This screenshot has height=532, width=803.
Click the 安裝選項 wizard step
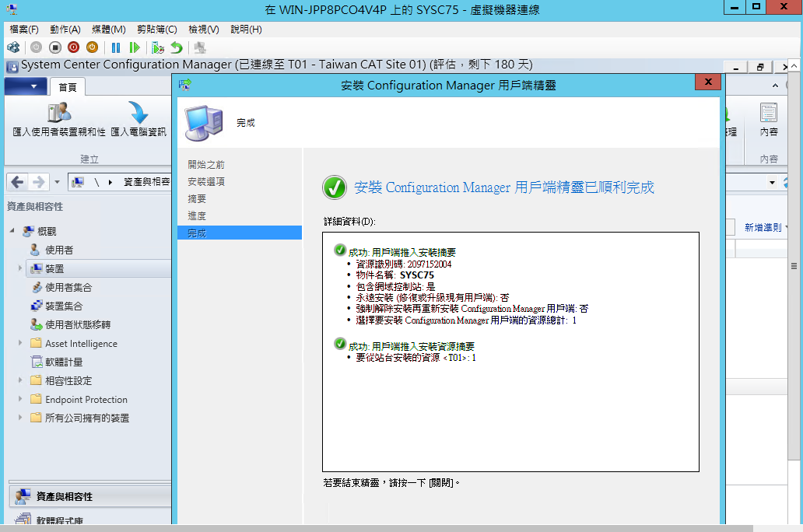(206, 182)
